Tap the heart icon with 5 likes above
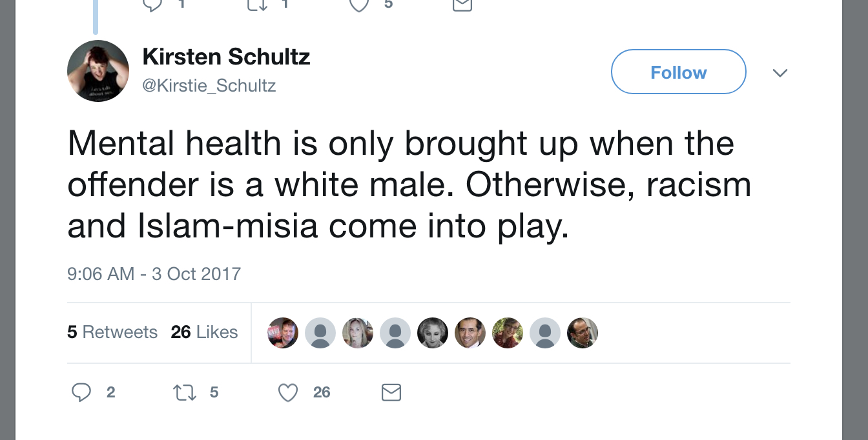Image resolution: width=868 pixels, height=440 pixels. 359,5
